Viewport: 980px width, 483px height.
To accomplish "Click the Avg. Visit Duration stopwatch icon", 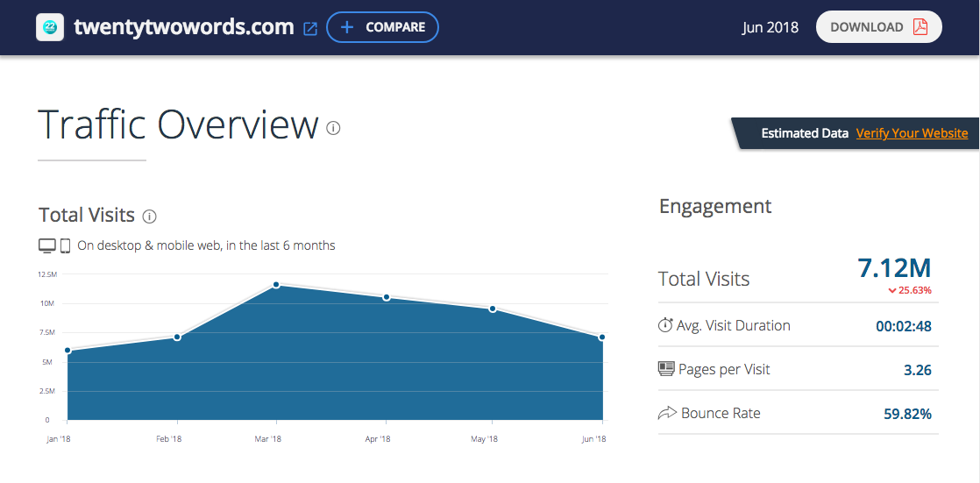I will point(665,325).
